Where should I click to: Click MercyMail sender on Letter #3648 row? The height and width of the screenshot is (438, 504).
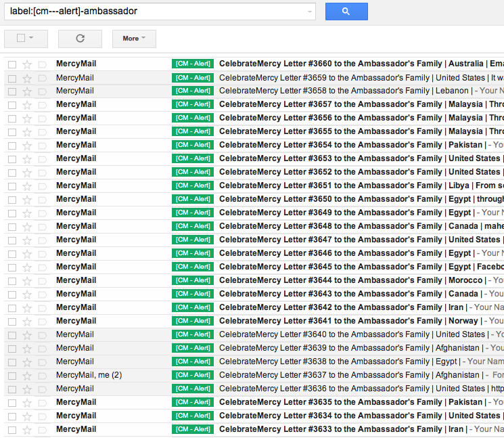click(x=76, y=226)
